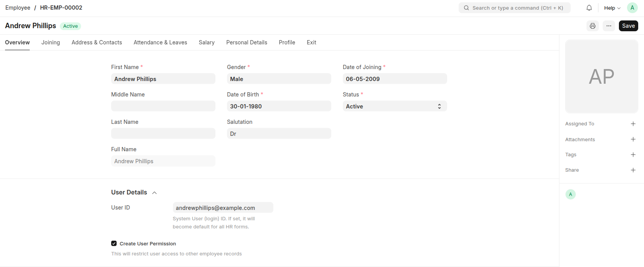
Task: Open the Status dropdown
Action: tap(395, 106)
